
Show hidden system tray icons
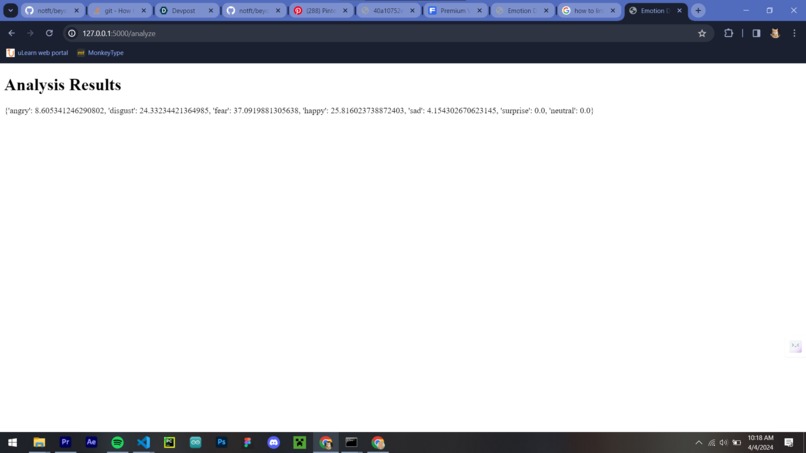point(699,443)
